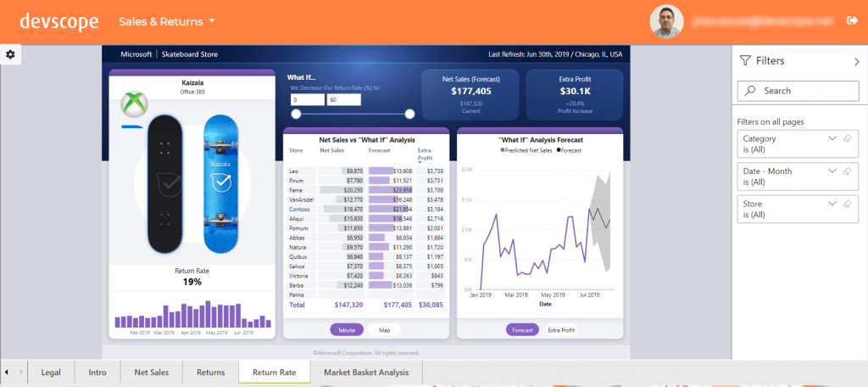
Task: Click the right slider handle
Action: (409, 115)
